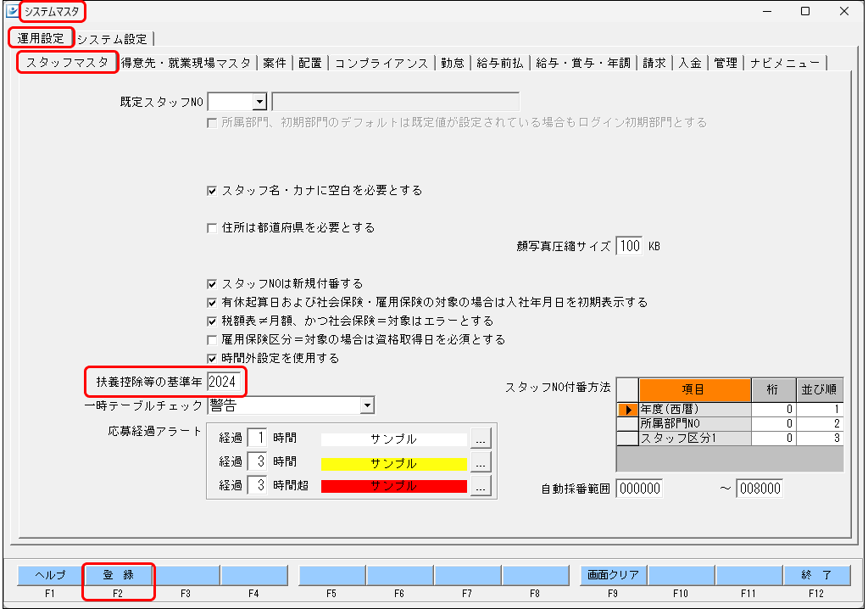The width and height of the screenshot is (868, 609).
Task: Click the システムマスタ app icon in title bar
Action: (x=12, y=11)
